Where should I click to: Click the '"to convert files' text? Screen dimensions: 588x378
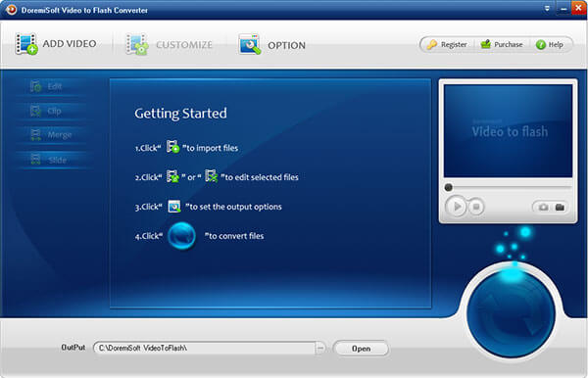[x=234, y=236]
